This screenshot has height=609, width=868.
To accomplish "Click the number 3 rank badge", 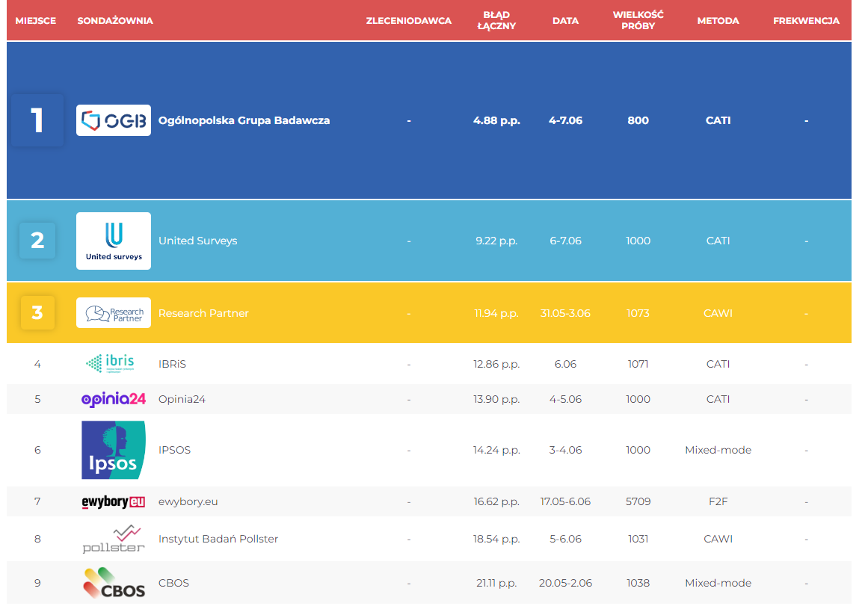I will pyautogui.click(x=37, y=313).
